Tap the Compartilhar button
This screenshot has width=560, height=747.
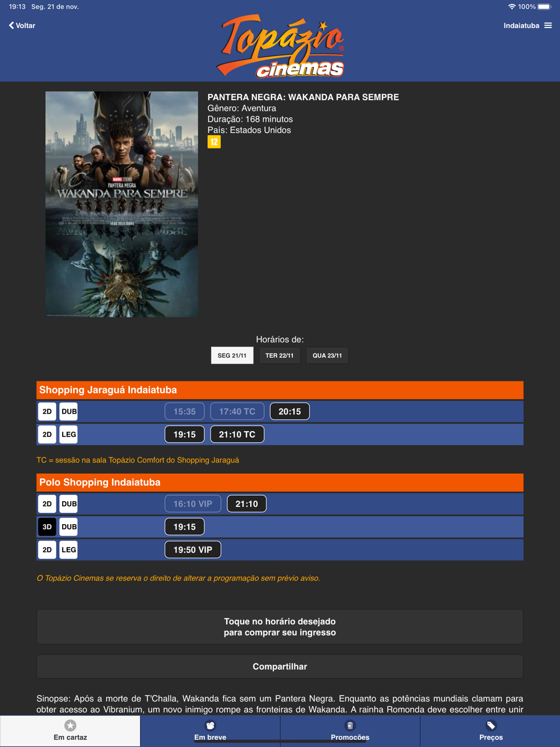coord(280,666)
